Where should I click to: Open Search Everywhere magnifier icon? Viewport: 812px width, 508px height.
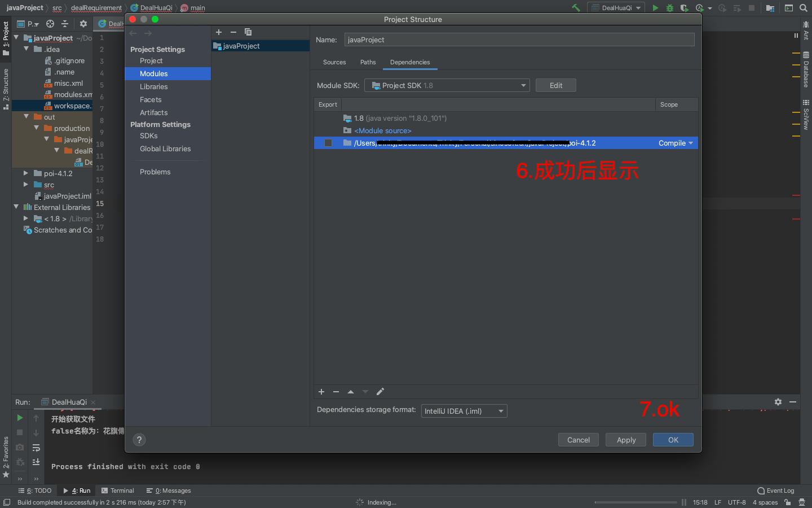pyautogui.click(x=803, y=8)
